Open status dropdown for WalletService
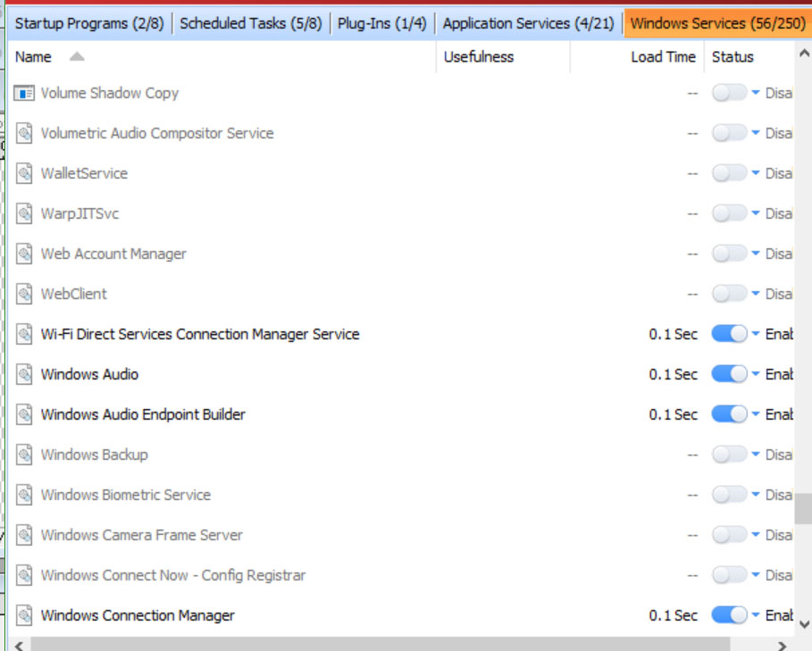This screenshot has height=651, width=812. [x=756, y=173]
